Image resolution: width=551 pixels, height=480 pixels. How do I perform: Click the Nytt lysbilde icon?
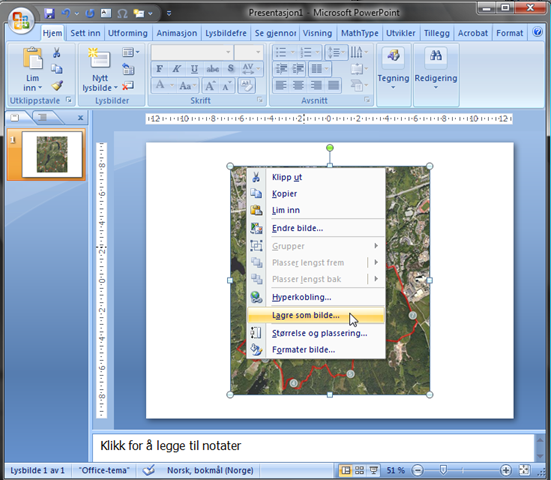[x=99, y=59]
